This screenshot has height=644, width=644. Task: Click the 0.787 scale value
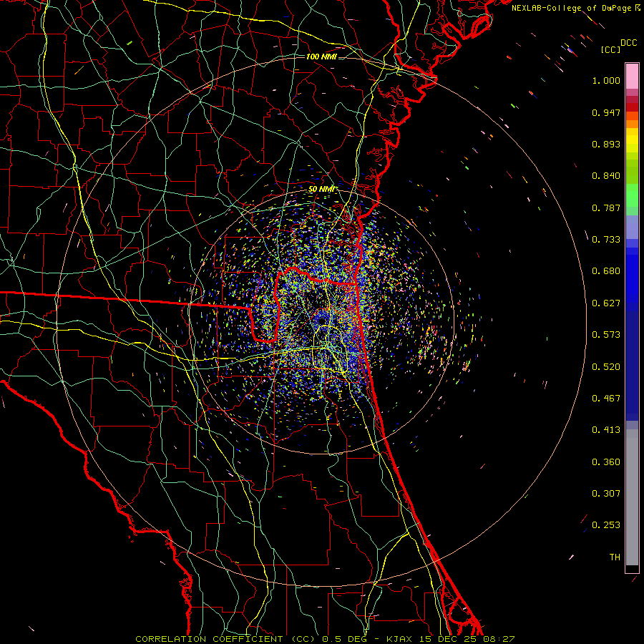[x=606, y=208]
